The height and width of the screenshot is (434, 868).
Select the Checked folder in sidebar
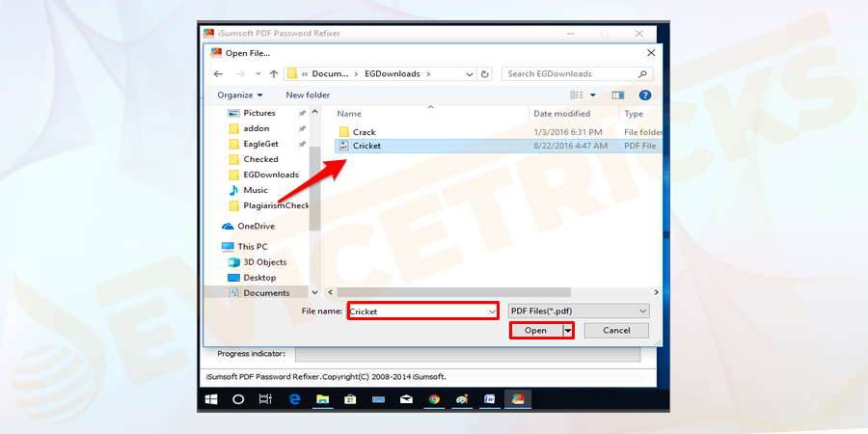(260, 159)
